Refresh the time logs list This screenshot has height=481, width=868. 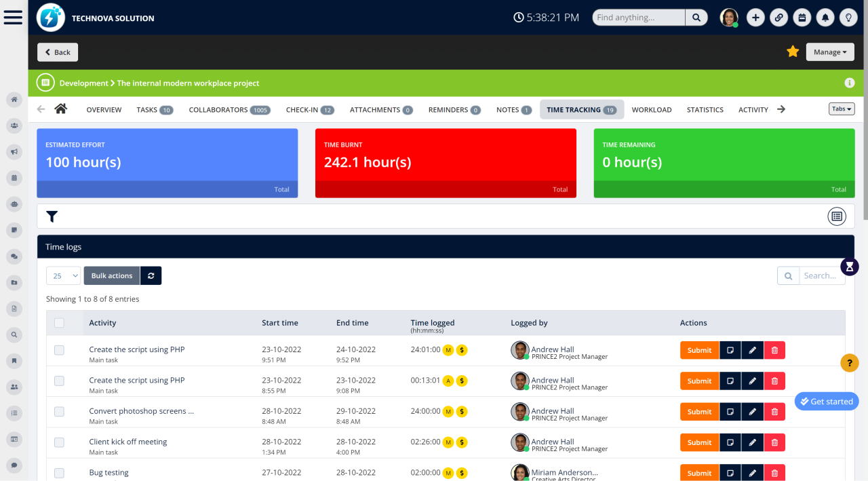(x=151, y=275)
